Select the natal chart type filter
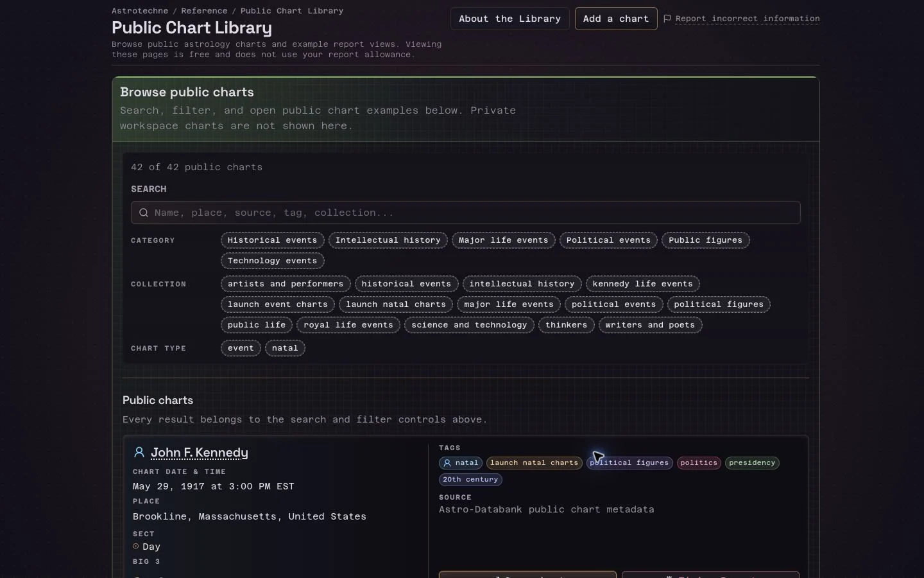Viewport: 924px width, 578px height. pyautogui.click(x=285, y=348)
